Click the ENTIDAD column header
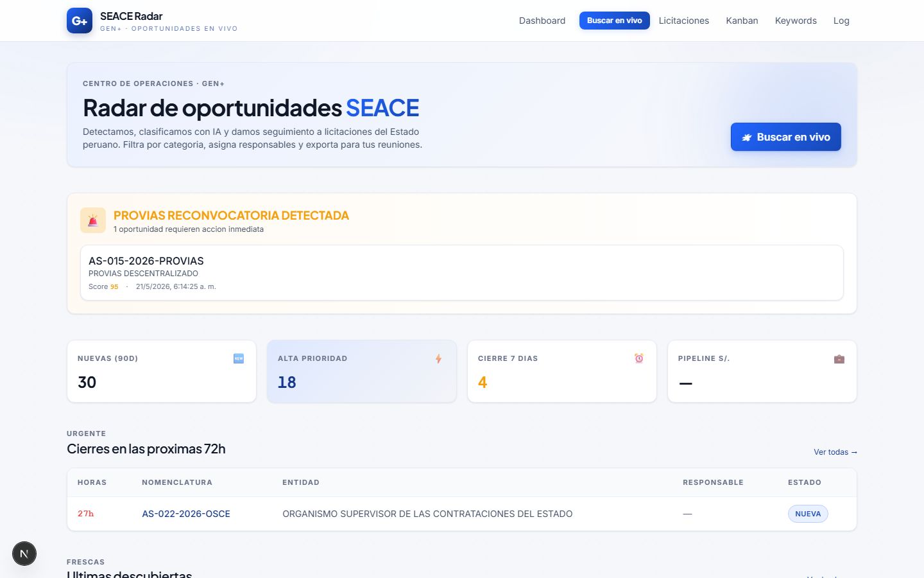The height and width of the screenshot is (578, 924). pos(301,482)
